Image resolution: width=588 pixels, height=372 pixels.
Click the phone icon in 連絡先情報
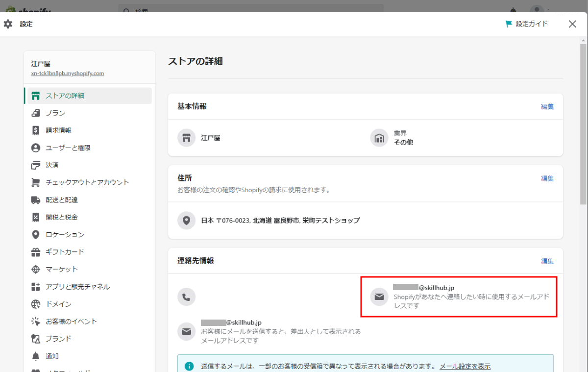(x=186, y=297)
